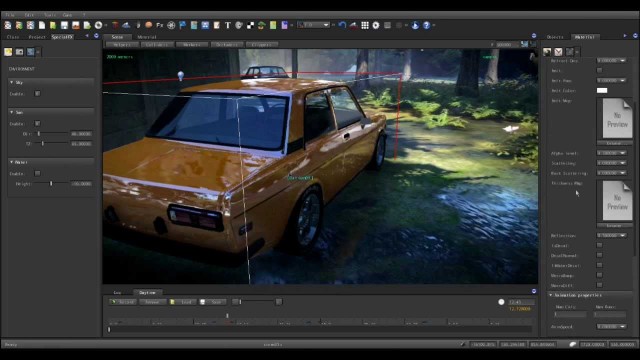
Task: Toggle the Sun Enable checkbox
Action: click(x=38, y=123)
